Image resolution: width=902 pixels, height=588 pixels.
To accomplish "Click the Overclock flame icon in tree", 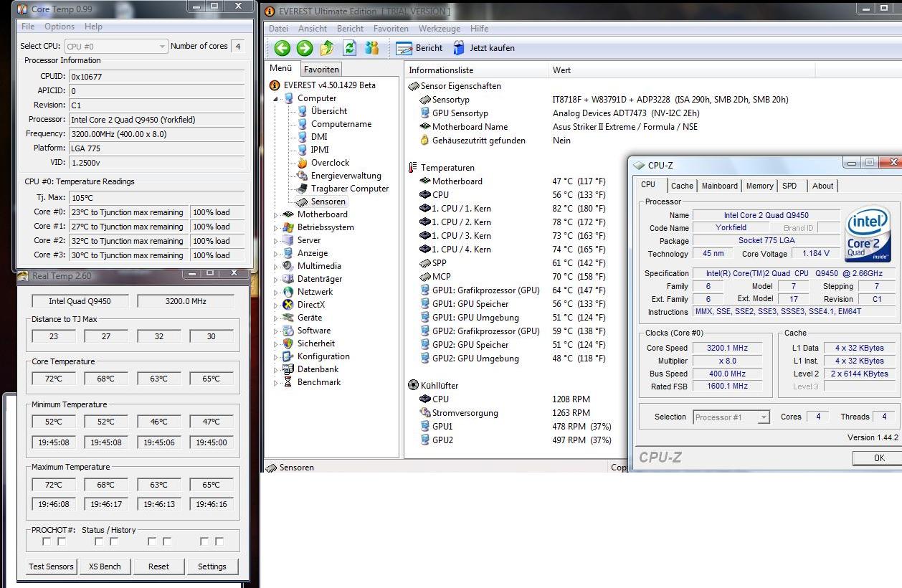I will [303, 163].
